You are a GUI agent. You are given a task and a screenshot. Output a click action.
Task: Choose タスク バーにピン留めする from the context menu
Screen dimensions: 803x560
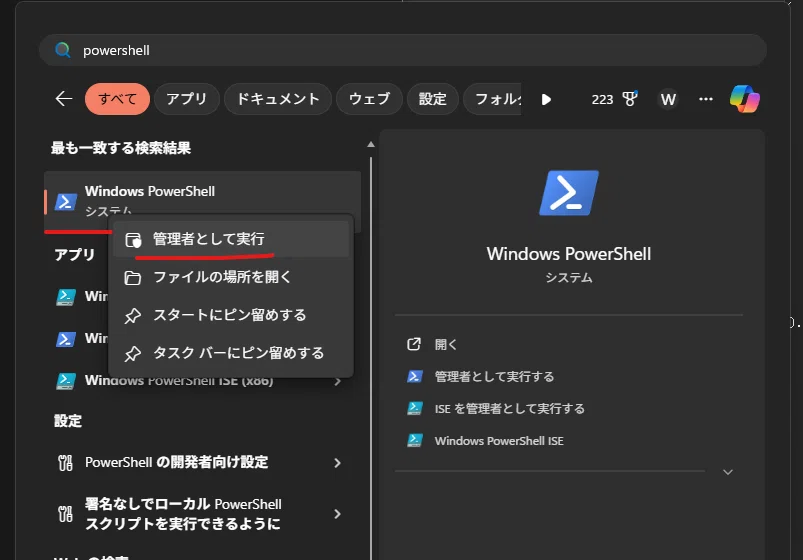tap(231, 353)
